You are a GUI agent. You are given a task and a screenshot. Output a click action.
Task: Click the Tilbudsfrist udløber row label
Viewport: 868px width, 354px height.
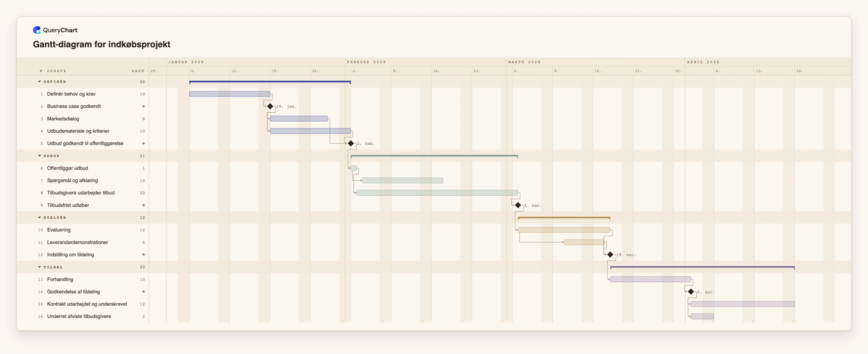tap(68, 205)
